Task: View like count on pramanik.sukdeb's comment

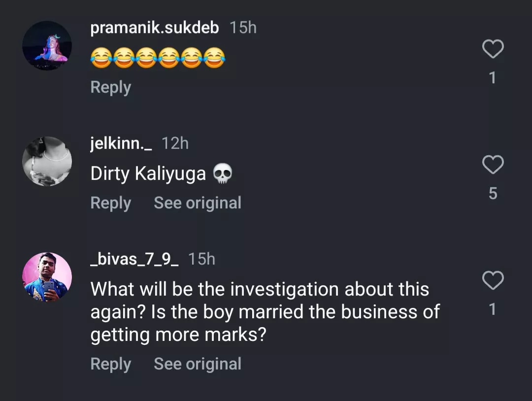Action: 493,78
